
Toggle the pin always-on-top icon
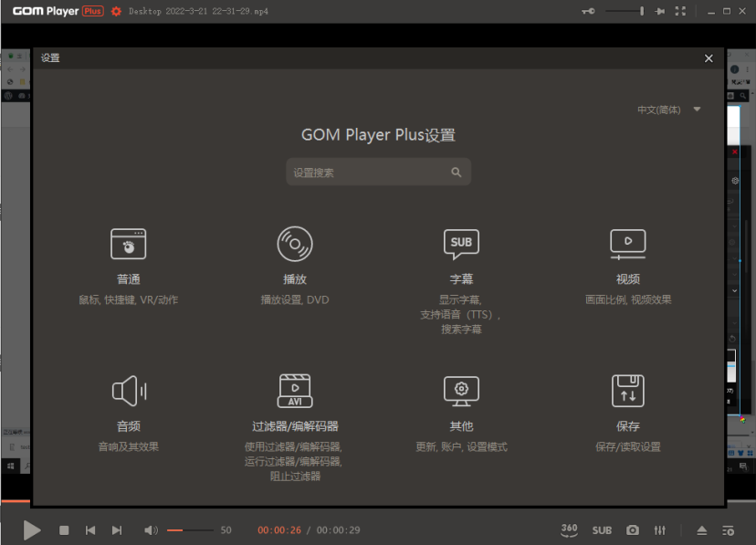659,11
